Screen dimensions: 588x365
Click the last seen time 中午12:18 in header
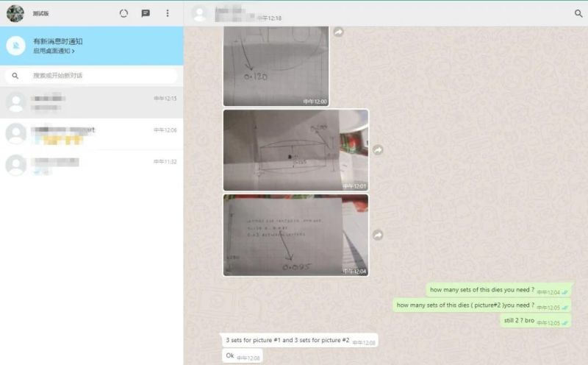[269, 18]
